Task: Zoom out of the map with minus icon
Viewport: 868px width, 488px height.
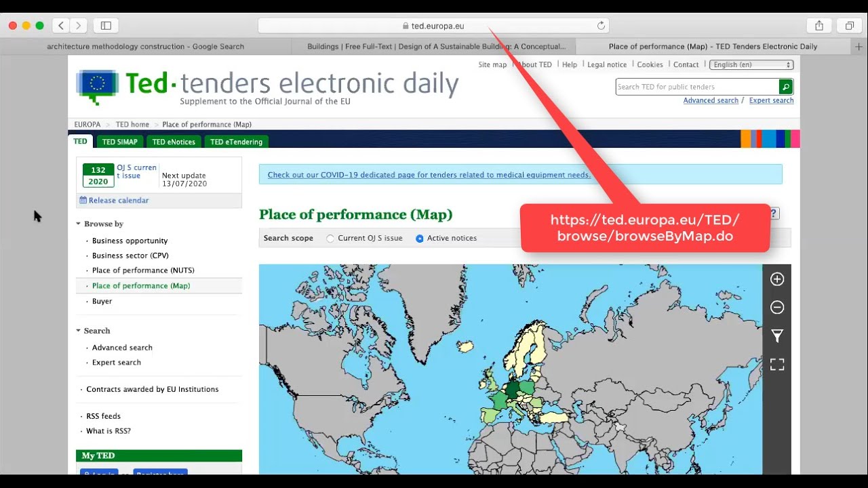Action: point(777,308)
